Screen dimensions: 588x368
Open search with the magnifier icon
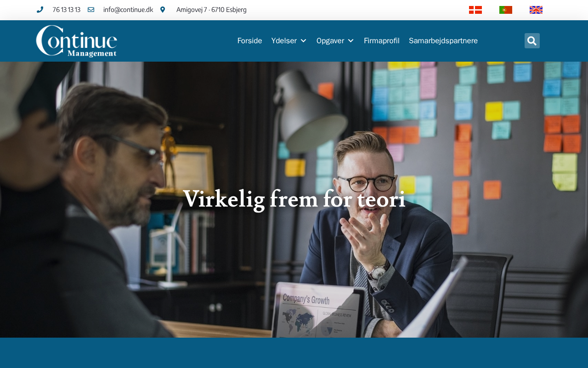tap(532, 40)
